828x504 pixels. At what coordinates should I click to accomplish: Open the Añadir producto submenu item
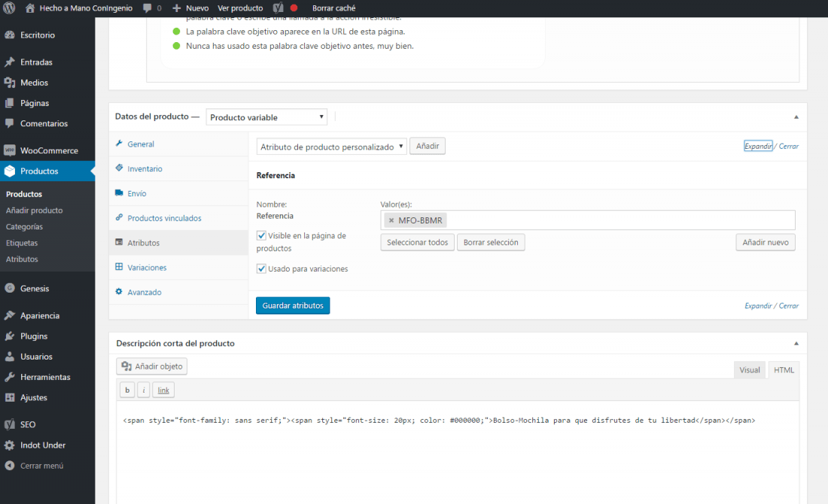tap(35, 210)
